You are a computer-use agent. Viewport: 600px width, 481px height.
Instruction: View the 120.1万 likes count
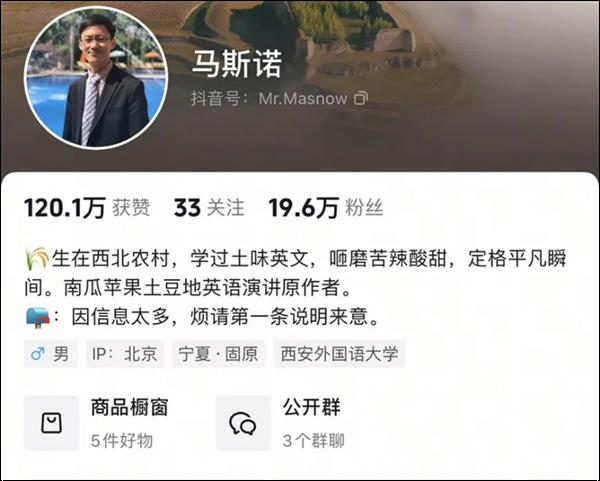[x=87, y=208]
